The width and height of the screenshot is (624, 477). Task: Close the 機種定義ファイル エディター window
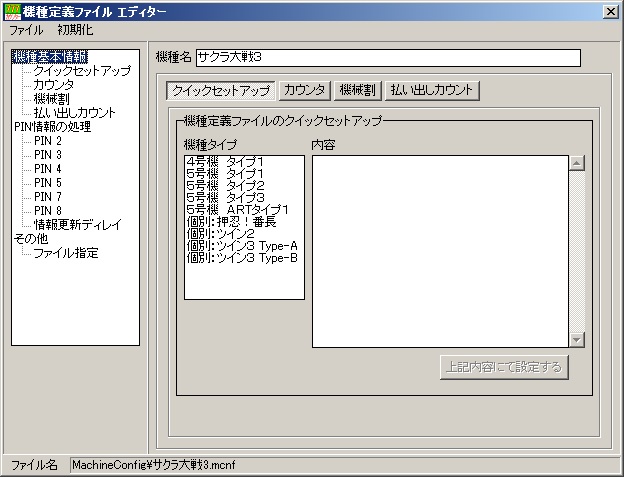(610, 12)
